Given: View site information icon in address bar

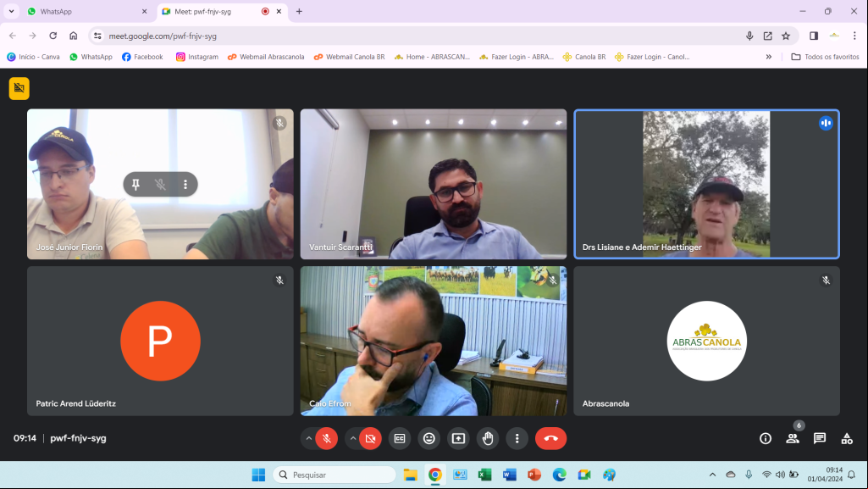Looking at the screenshot, I should pyautogui.click(x=97, y=36).
